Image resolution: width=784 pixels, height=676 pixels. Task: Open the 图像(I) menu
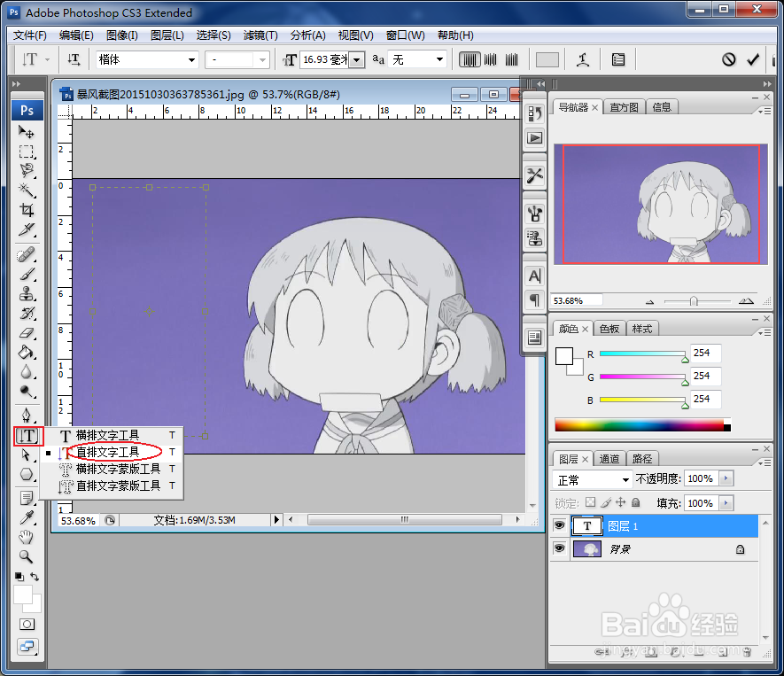(122, 35)
